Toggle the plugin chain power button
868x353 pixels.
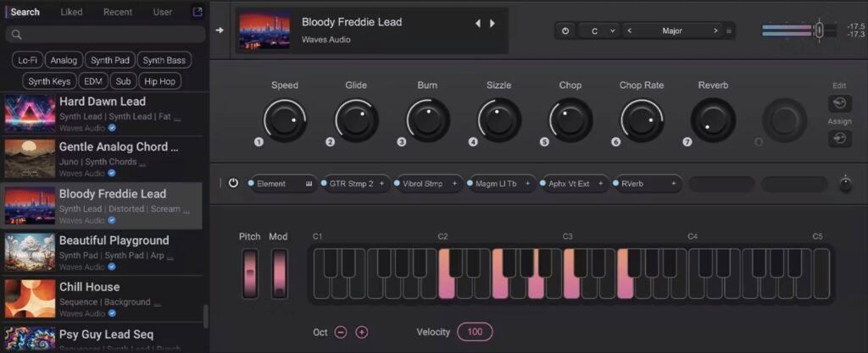(233, 183)
